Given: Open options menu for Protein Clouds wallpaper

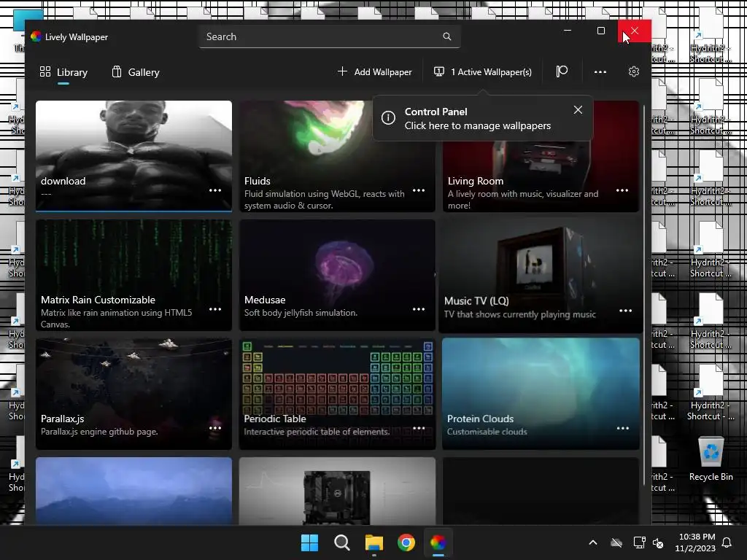Looking at the screenshot, I should pos(623,427).
